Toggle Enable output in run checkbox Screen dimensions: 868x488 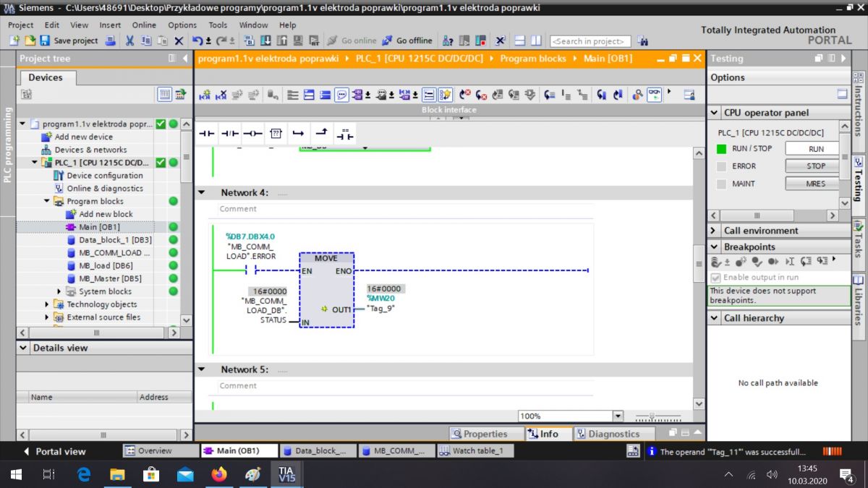coord(716,278)
